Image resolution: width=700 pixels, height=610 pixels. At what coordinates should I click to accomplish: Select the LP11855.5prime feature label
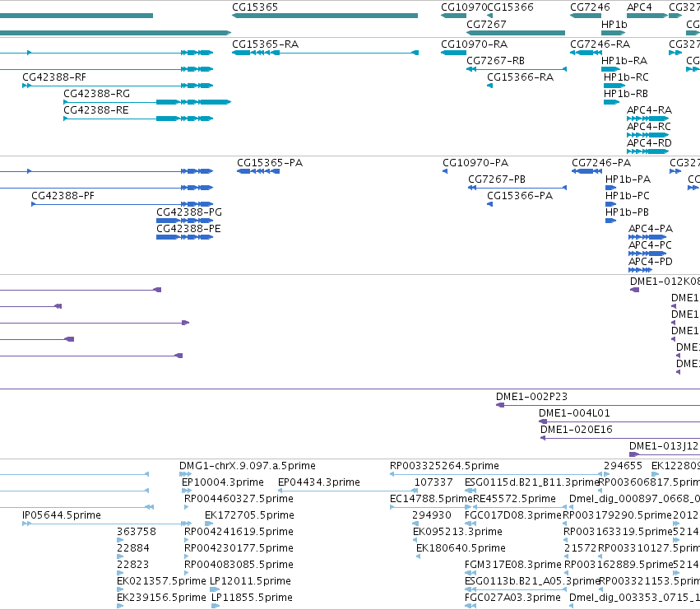(252, 598)
